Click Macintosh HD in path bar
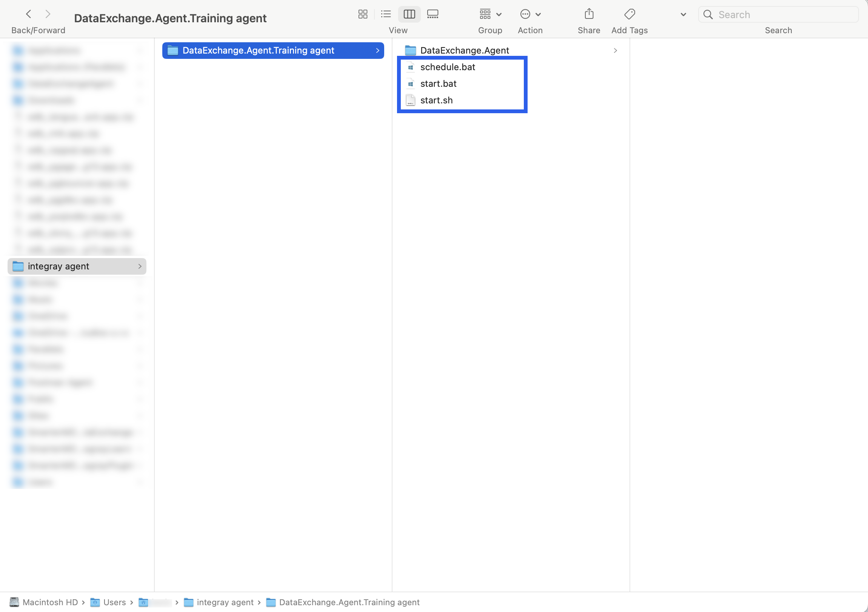868x612 pixels. (x=50, y=602)
